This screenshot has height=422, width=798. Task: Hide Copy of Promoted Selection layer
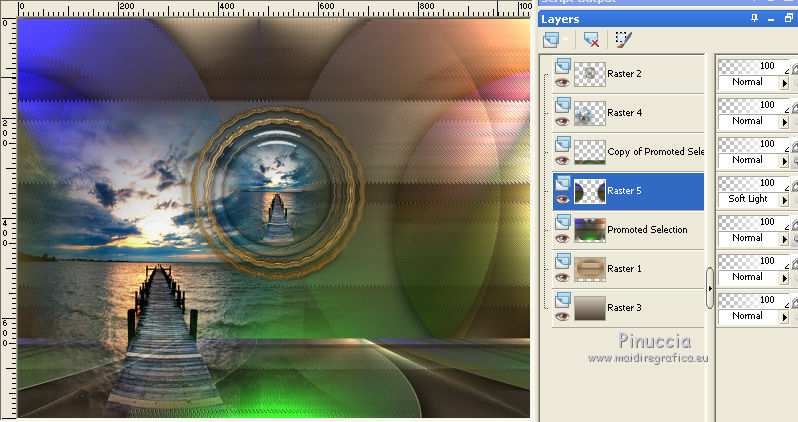[x=562, y=161]
